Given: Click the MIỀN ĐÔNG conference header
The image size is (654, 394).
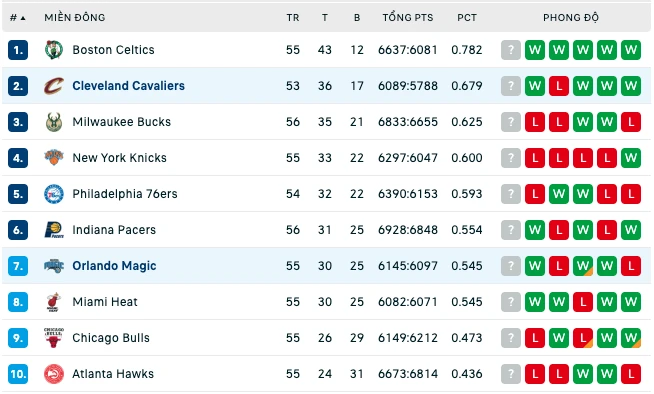Looking at the screenshot, I should pos(75,18).
